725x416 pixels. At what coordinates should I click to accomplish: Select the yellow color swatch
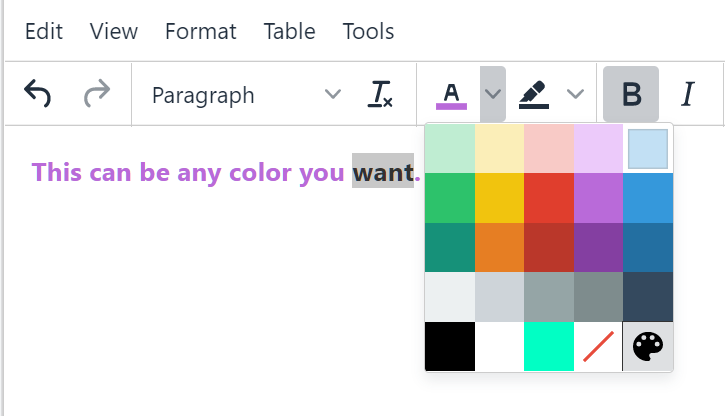click(x=499, y=197)
